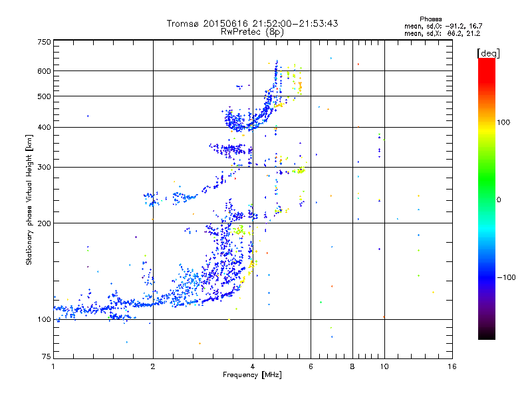Click the x-axis tick label '6'
532x399 pixels.
(311, 366)
